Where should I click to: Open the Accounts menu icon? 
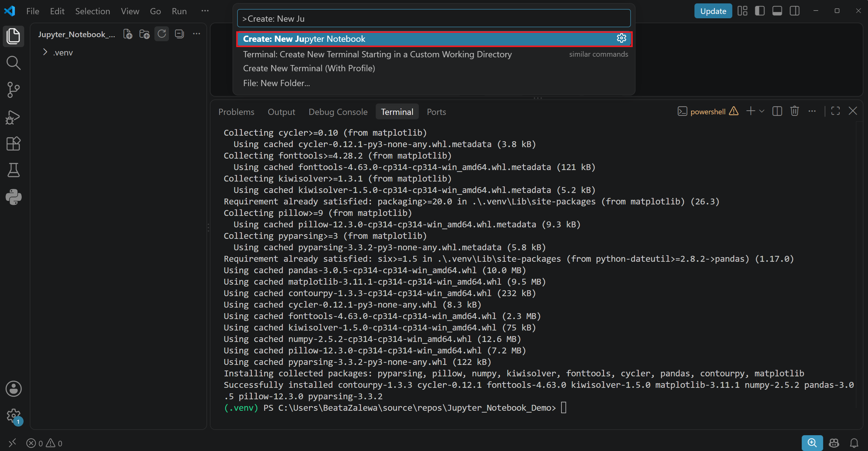(13, 389)
